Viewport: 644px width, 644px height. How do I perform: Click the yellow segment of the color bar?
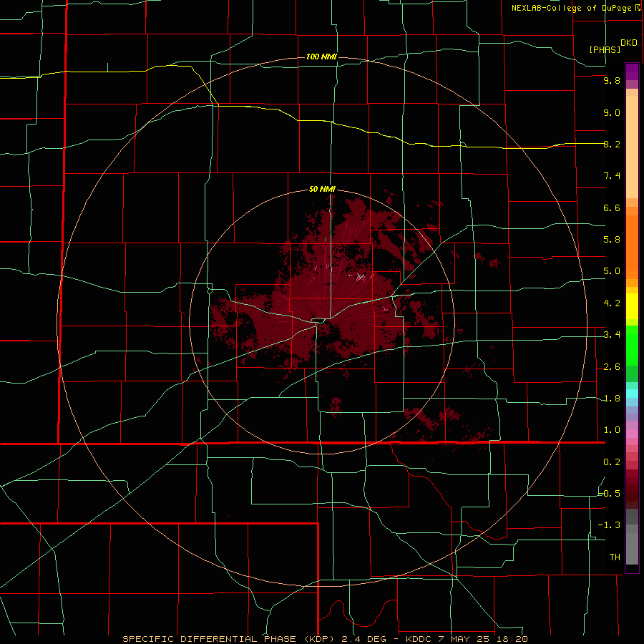tap(632, 306)
